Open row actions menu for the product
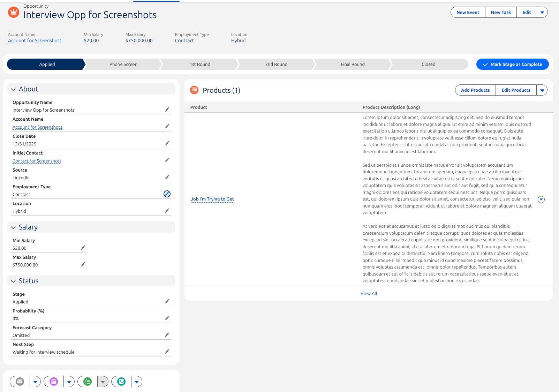The image size is (559, 392). tap(541, 199)
